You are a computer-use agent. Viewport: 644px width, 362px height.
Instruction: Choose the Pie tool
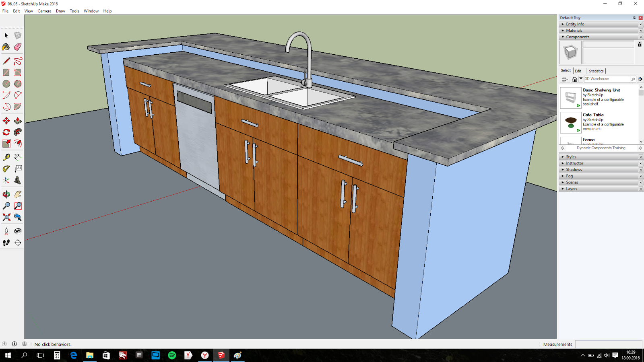tap(18, 107)
